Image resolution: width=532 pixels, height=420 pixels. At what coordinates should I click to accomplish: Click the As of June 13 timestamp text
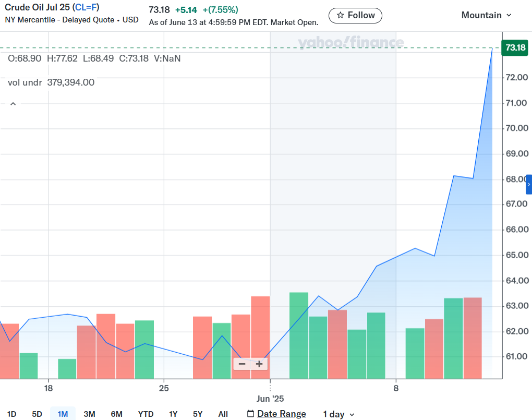[234, 22]
